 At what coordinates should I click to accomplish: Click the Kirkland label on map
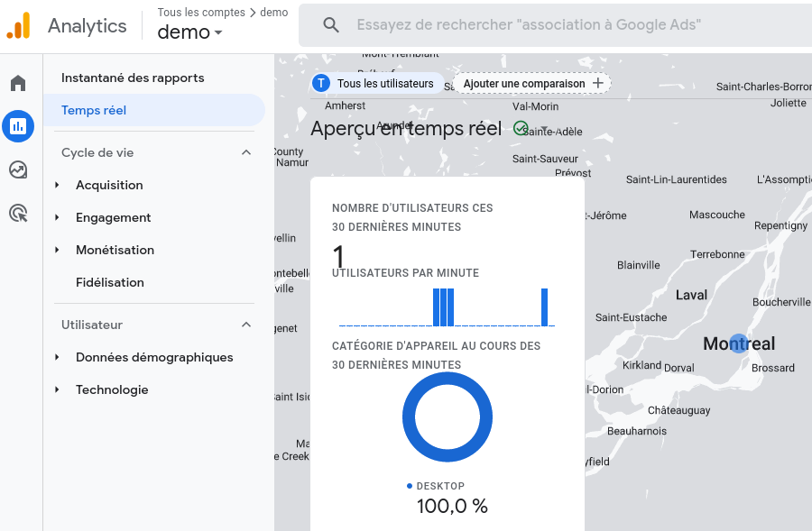pos(641,365)
